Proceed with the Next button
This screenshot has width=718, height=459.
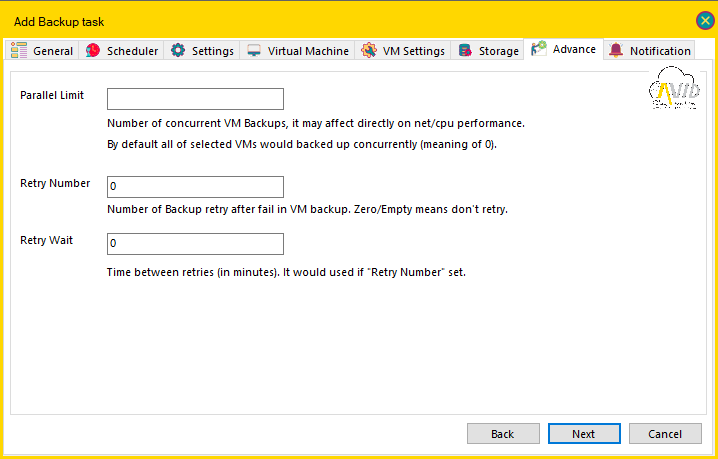point(584,433)
